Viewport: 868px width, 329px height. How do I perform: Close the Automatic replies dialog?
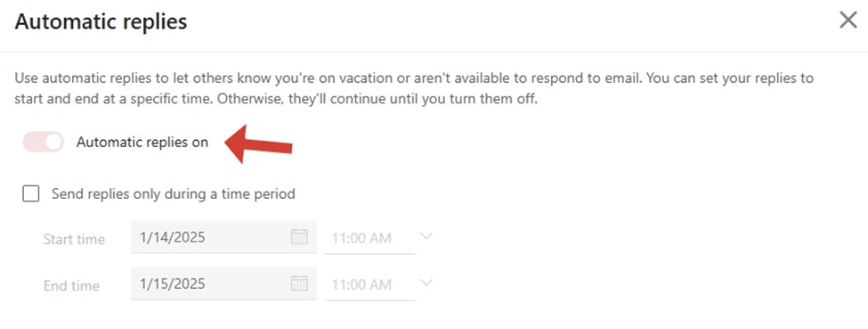click(x=848, y=21)
